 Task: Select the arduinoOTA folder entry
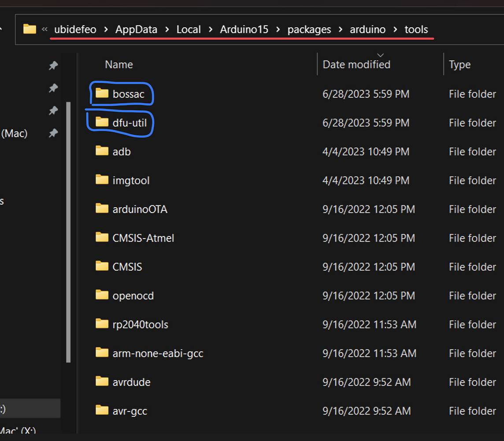[x=140, y=209]
